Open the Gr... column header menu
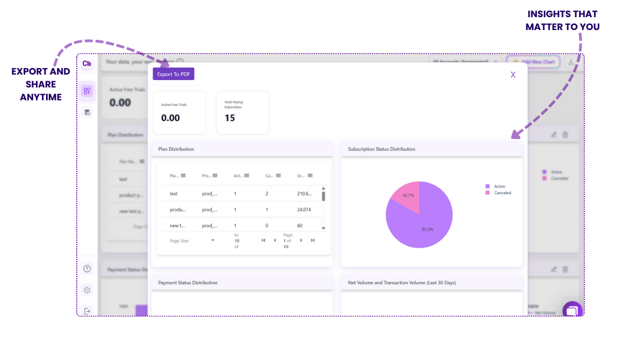This screenshot has width=644, height=352. [310, 175]
